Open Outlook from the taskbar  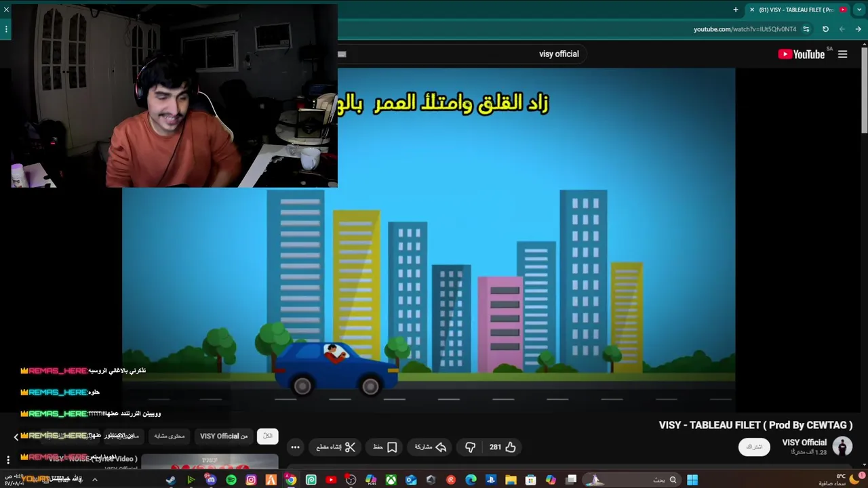click(x=411, y=480)
